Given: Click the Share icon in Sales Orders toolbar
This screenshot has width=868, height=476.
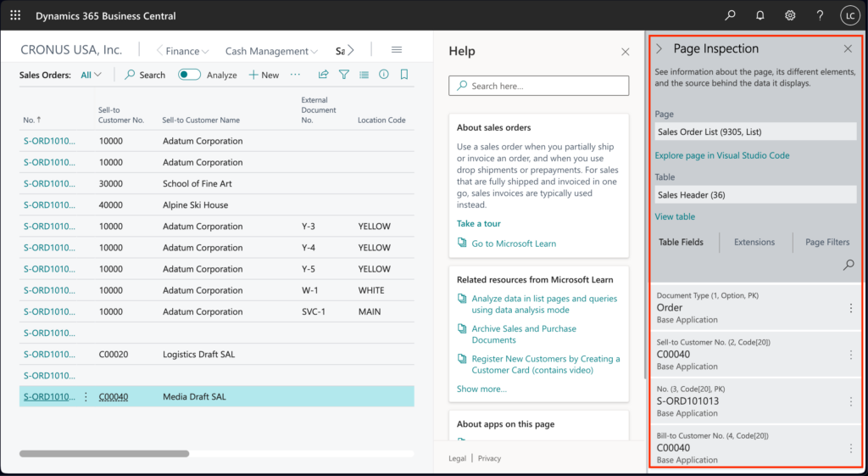Looking at the screenshot, I should tap(323, 75).
